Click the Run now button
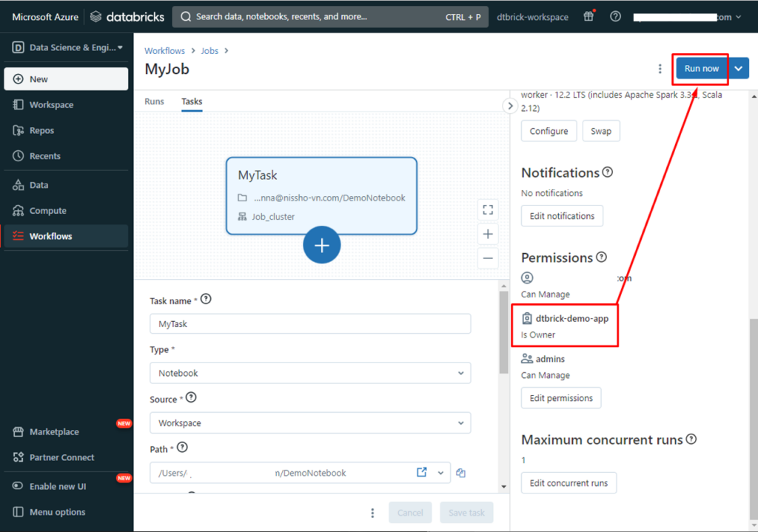758x532 pixels. point(701,69)
